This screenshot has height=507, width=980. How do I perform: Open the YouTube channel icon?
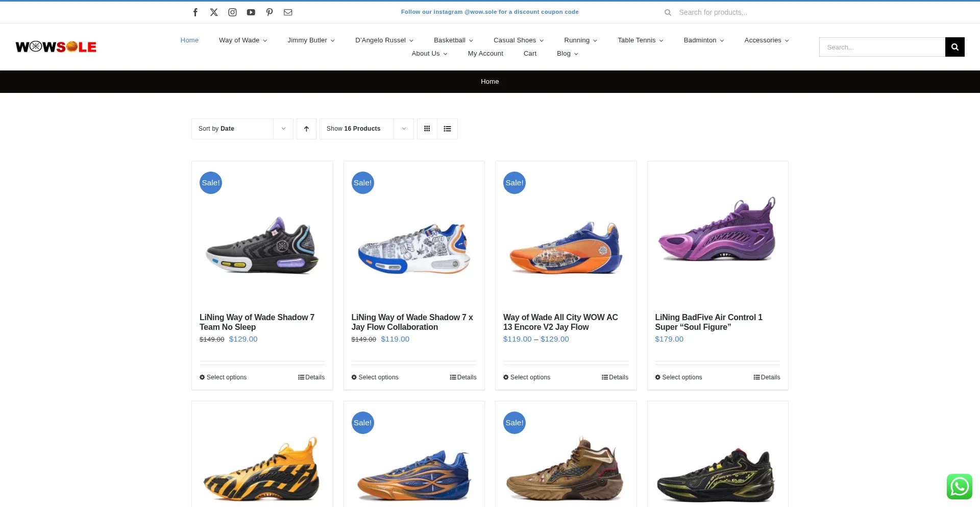tap(251, 12)
